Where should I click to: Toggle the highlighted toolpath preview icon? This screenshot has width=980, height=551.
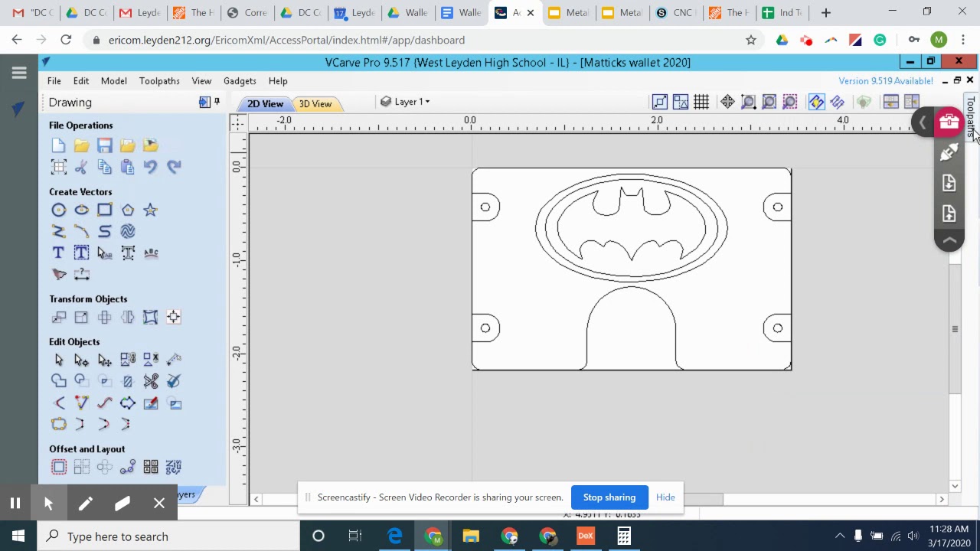[816, 102]
